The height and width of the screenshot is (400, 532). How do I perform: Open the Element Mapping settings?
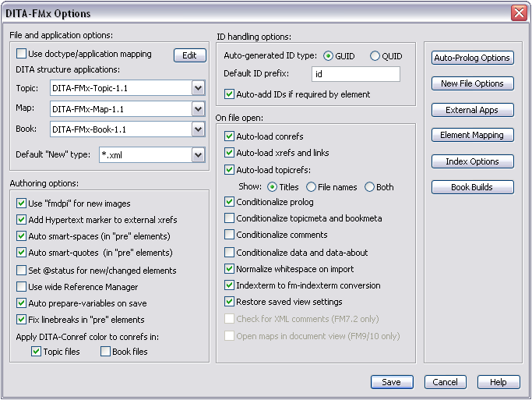472,135
